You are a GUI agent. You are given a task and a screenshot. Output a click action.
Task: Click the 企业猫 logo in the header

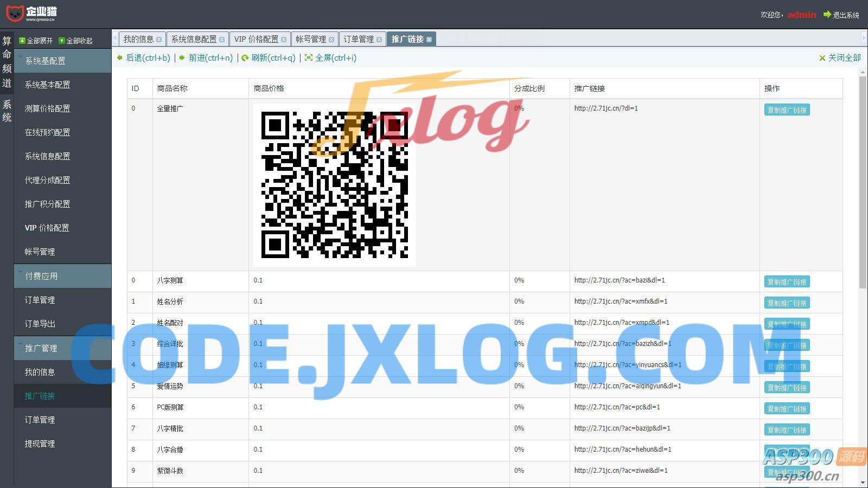point(31,13)
